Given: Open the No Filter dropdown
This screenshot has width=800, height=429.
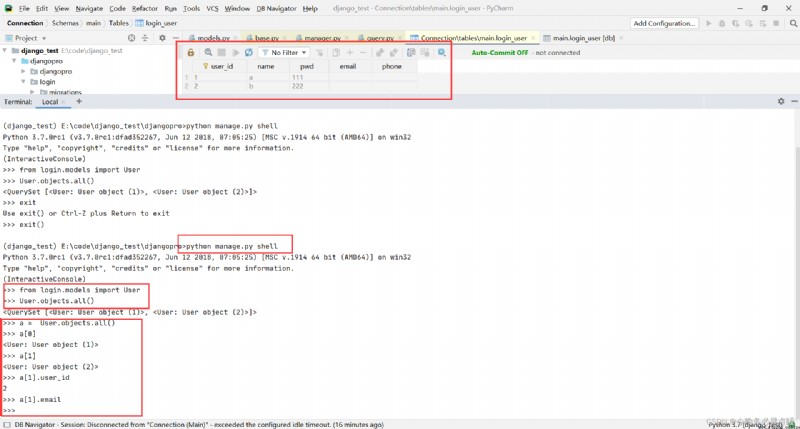Looking at the screenshot, I should tap(284, 53).
